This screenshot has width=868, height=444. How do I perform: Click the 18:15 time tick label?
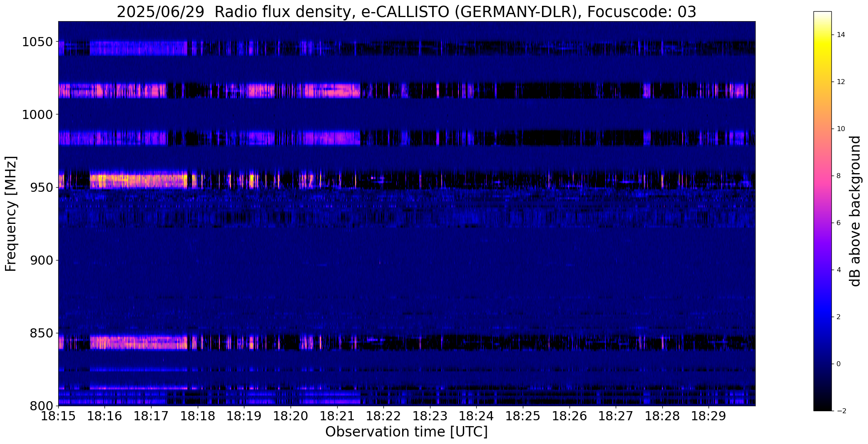pyautogui.click(x=58, y=416)
